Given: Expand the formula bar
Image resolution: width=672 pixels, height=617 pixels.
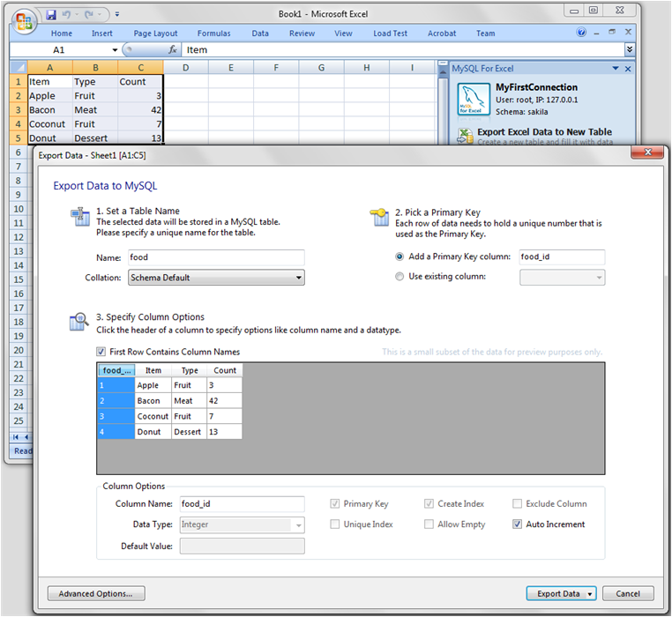Looking at the screenshot, I should 629,49.
